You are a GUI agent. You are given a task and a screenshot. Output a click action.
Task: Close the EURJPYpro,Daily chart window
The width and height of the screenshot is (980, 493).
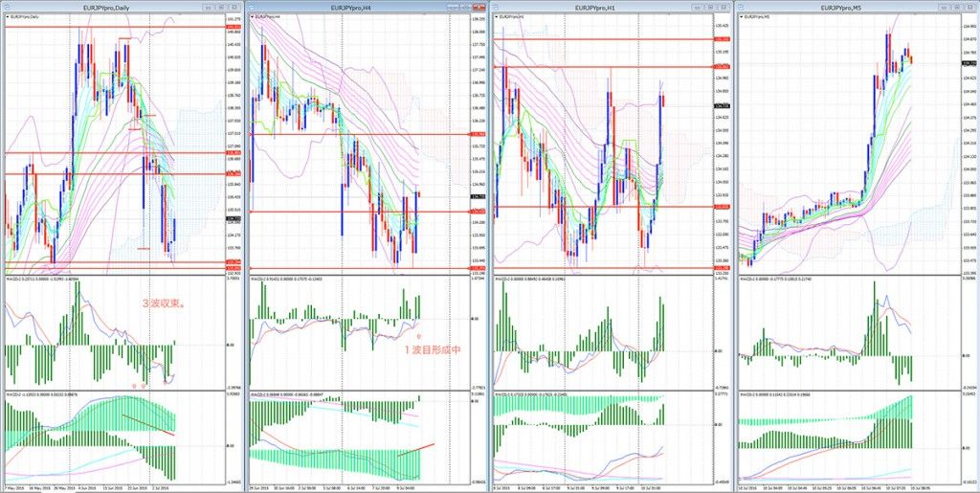click(x=234, y=7)
